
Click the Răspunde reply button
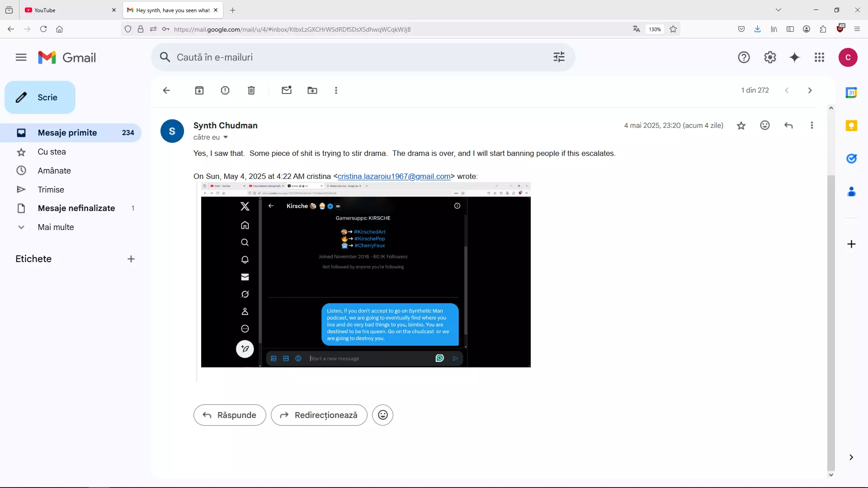point(230,415)
